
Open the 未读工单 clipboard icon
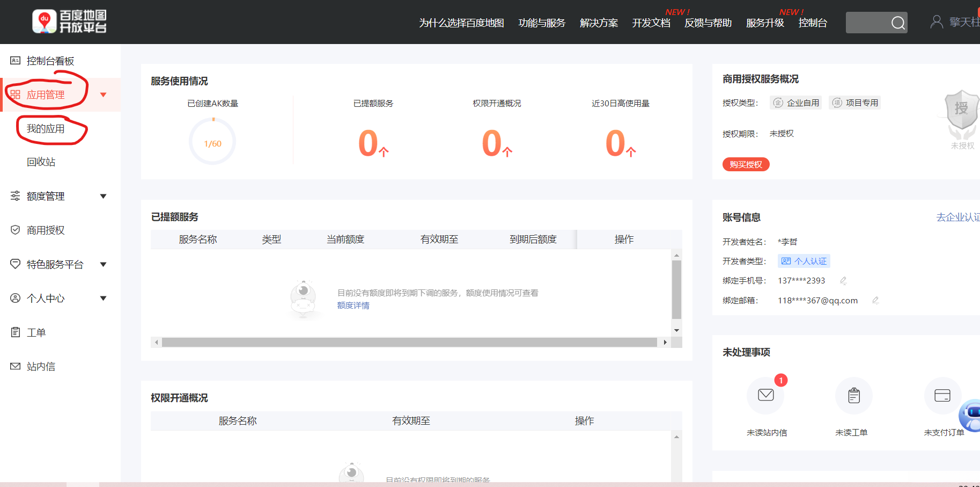(854, 396)
